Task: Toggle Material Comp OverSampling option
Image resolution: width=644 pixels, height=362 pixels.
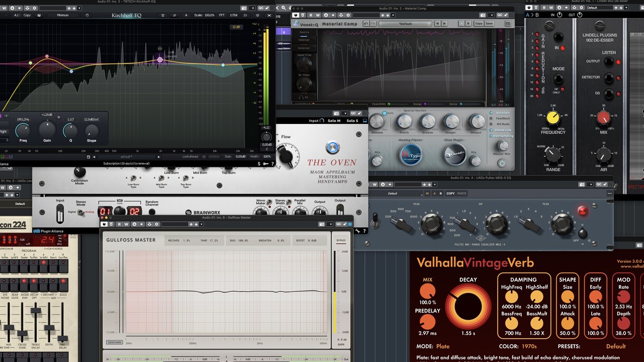Action: 500,136
